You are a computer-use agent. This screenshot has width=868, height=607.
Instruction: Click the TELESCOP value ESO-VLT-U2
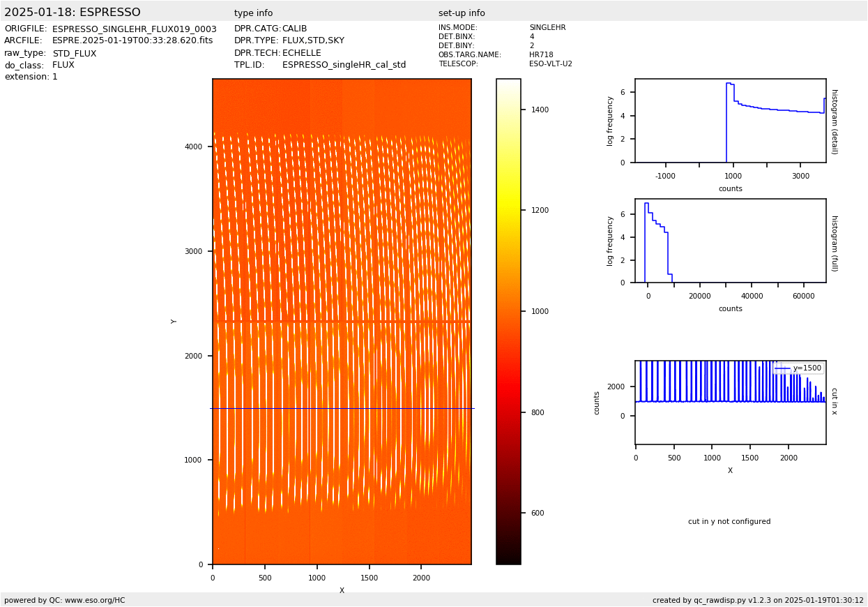coord(550,64)
